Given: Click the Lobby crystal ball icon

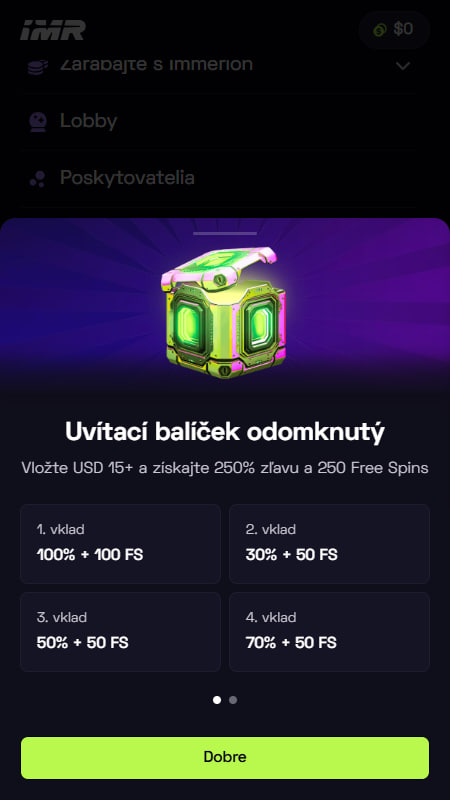Looking at the screenshot, I should coord(38,121).
